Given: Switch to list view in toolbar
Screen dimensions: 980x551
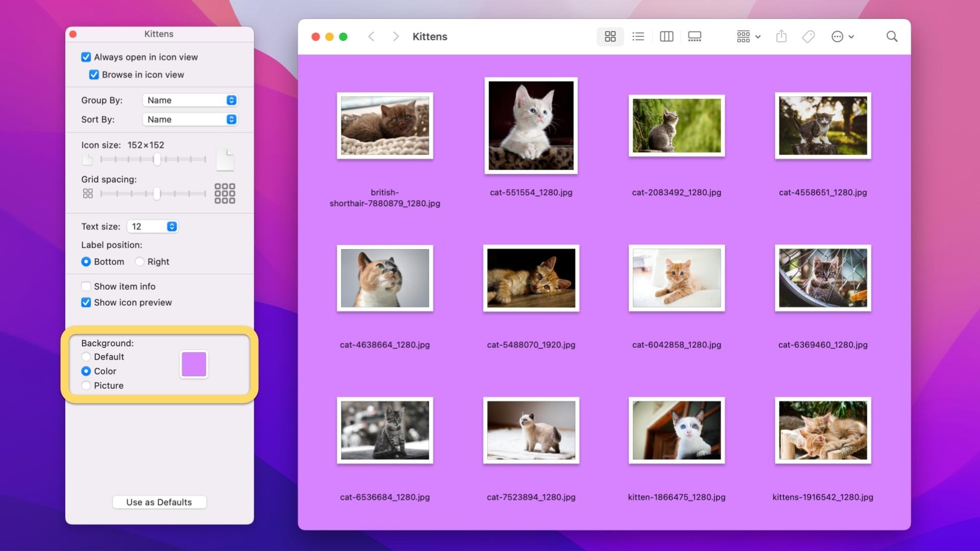Looking at the screenshot, I should pyautogui.click(x=638, y=37).
